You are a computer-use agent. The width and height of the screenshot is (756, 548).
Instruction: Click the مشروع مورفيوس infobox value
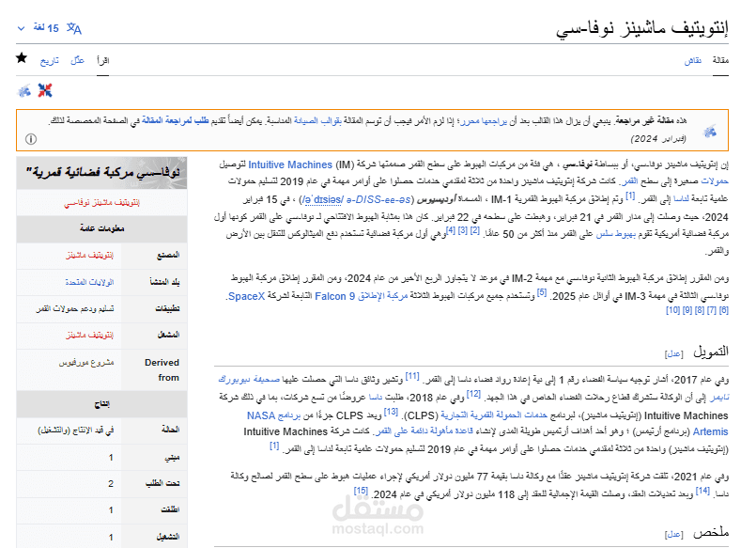click(86, 362)
